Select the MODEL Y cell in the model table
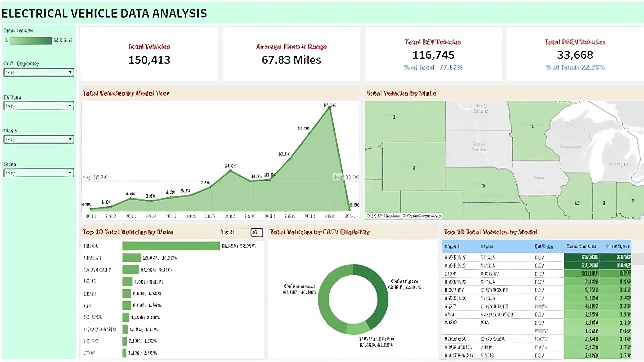 (455, 257)
